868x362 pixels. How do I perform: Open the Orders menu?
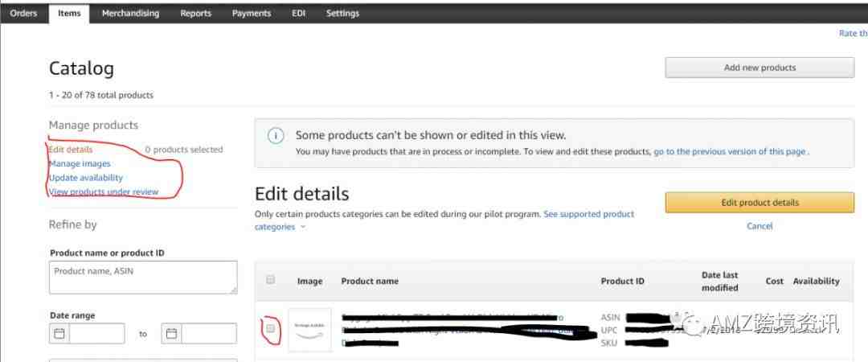coord(23,14)
